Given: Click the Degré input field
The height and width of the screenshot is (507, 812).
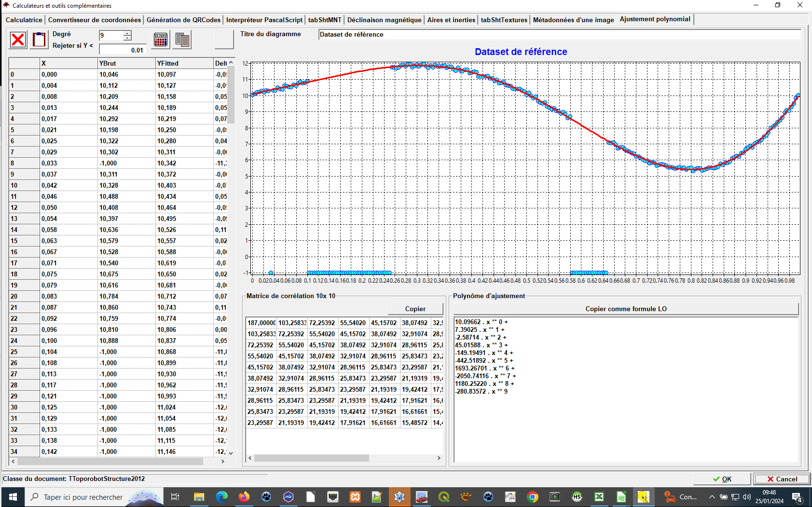Looking at the screenshot, I should point(111,36).
